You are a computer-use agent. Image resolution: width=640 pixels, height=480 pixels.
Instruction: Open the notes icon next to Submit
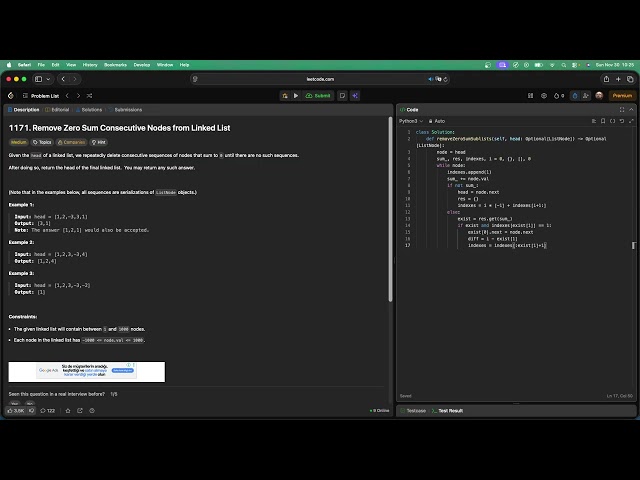tap(342, 96)
